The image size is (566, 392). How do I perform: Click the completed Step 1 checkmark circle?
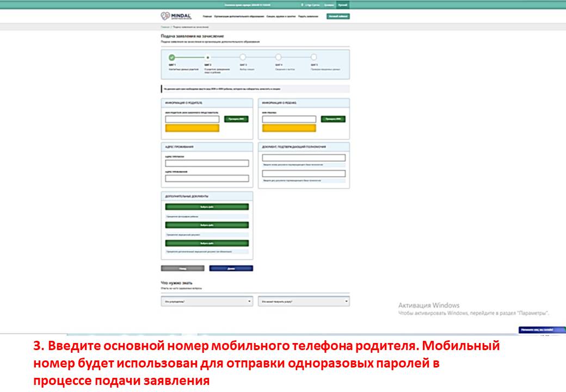point(171,57)
